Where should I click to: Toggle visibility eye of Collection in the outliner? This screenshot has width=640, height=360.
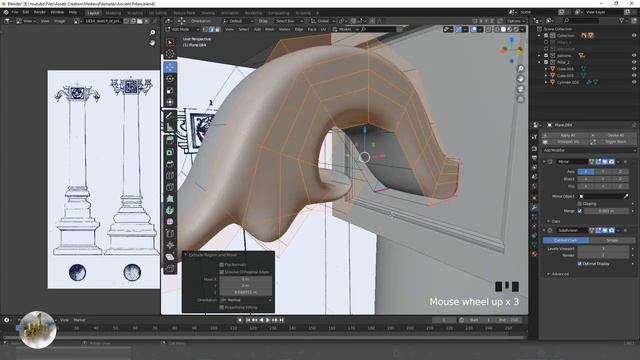click(634, 36)
